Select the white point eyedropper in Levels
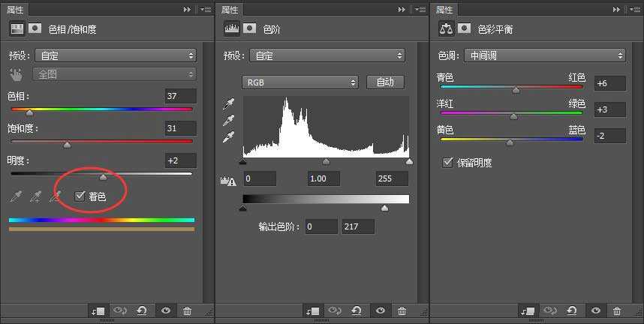The height and width of the screenshot is (324, 644). click(230, 137)
